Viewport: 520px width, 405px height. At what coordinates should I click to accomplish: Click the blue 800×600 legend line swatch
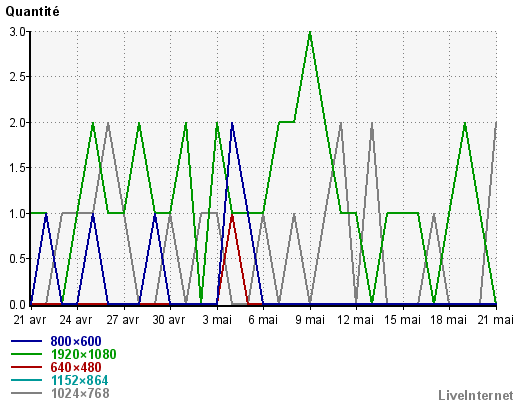27,341
